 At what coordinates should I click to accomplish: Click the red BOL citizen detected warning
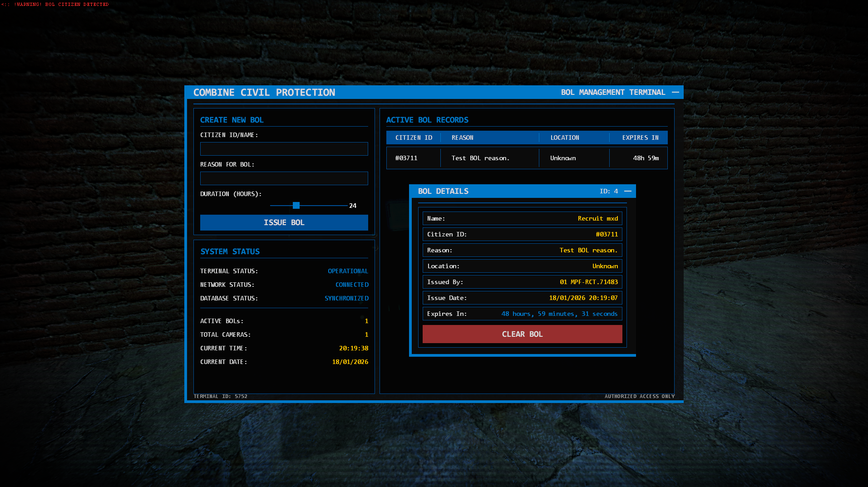click(55, 5)
